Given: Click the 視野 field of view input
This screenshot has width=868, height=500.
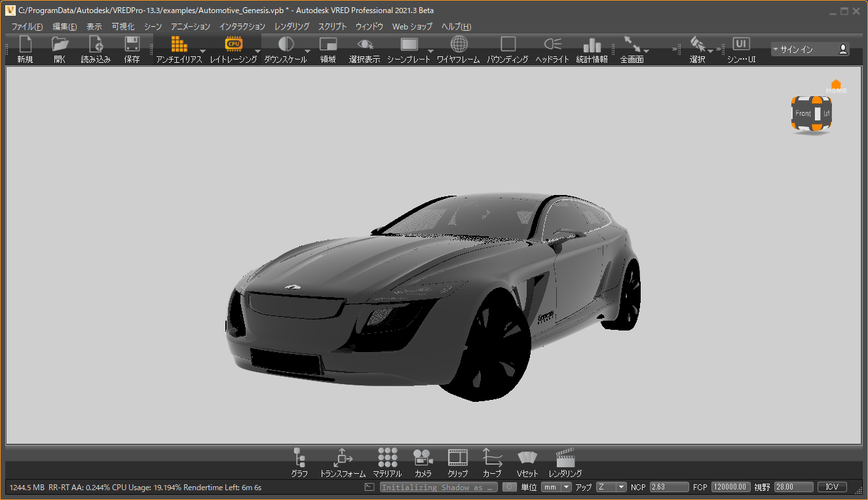Looking at the screenshot, I should pyautogui.click(x=793, y=488).
